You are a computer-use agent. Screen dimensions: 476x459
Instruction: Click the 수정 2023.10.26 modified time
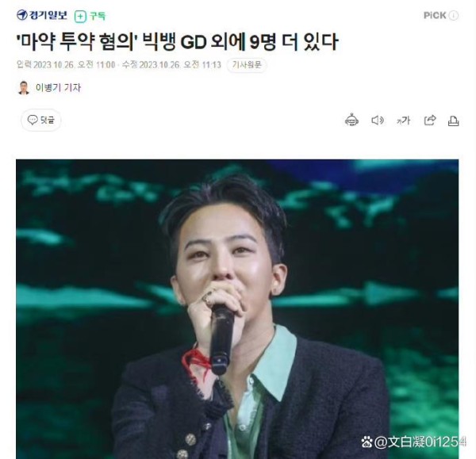171,65
